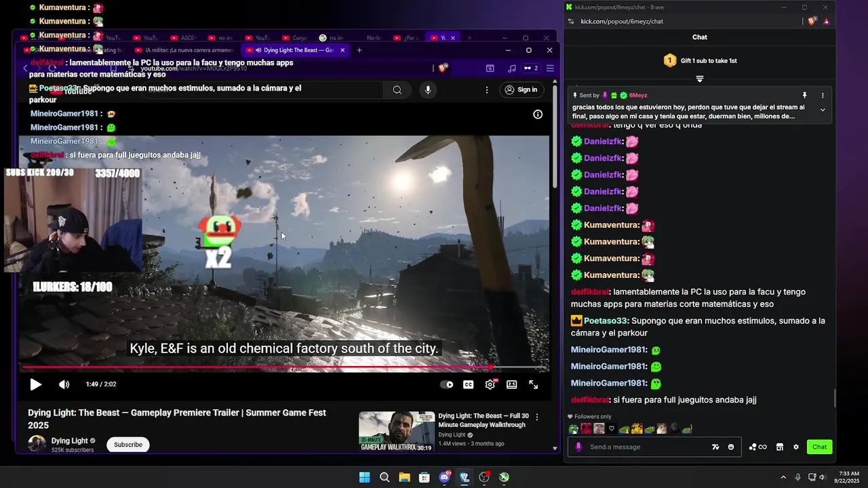The height and width of the screenshot is (488, 868).
Task: Open the Followers only chat mode label
Action: tap(589, 417)
